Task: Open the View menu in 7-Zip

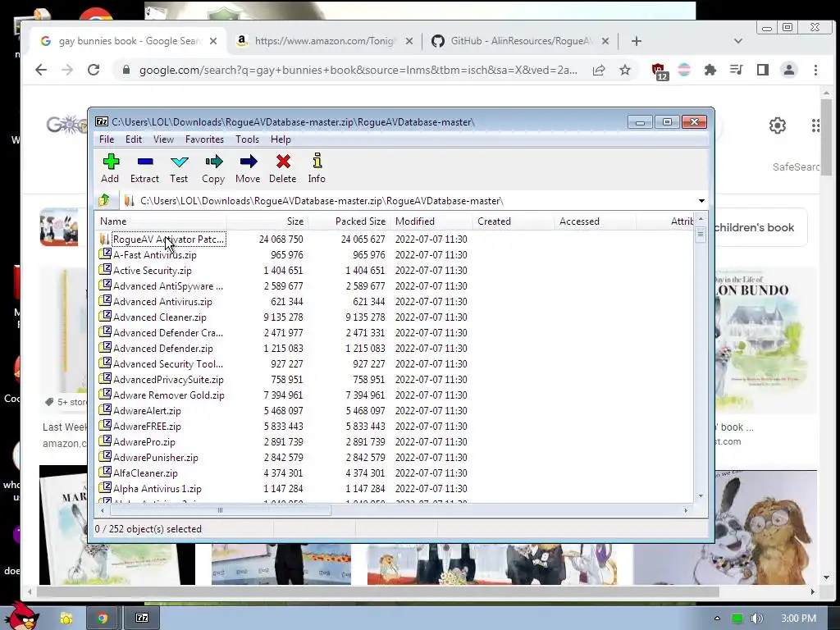Action: point(163,139)
